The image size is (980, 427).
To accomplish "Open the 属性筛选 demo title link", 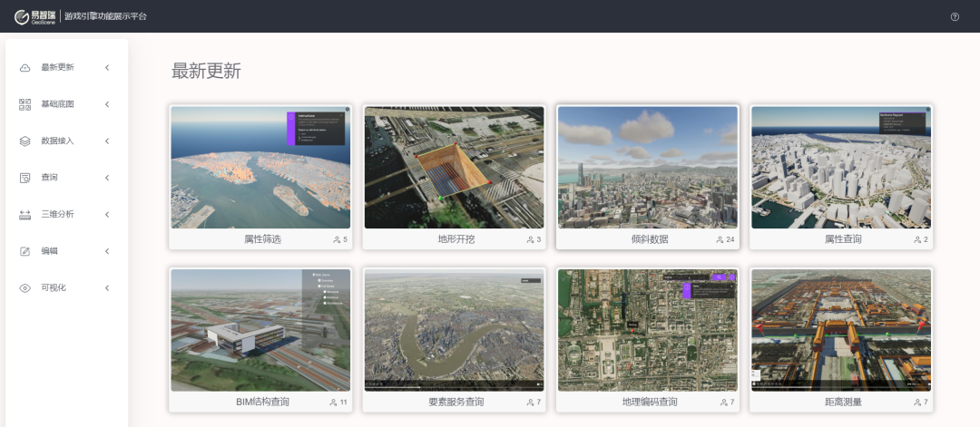I will pos(262,239).
